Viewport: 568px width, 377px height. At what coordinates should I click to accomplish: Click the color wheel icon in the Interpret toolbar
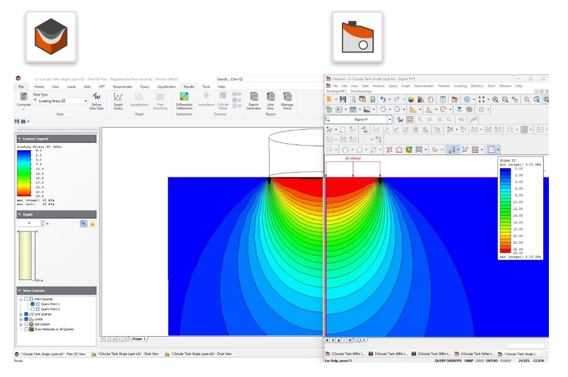tap(411, 99)
